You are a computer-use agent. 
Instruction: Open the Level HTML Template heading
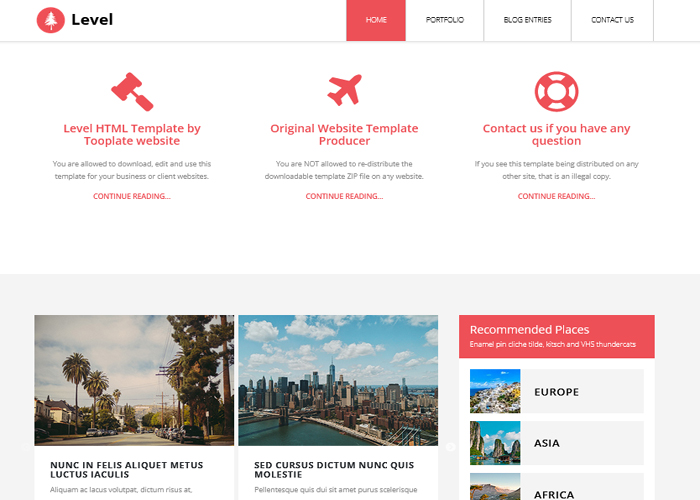132,134
